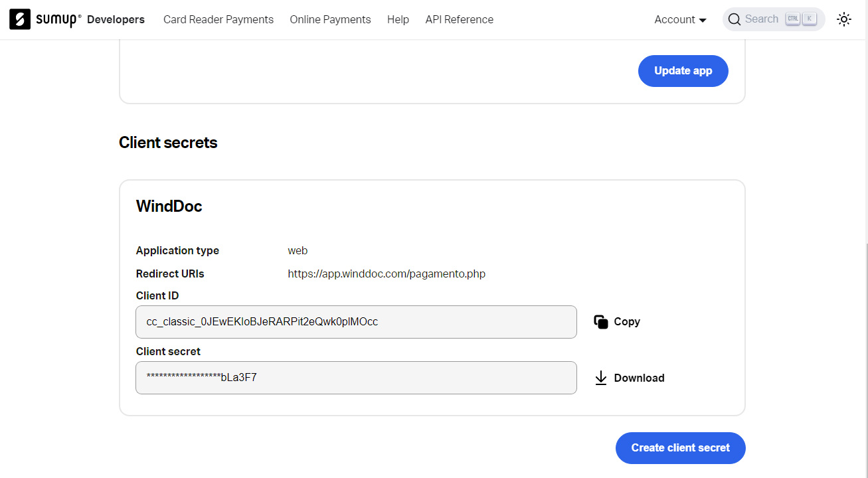Screen dimensions: 868x478
Task: Expand the Account dropdown
Action: click(680, 19)
